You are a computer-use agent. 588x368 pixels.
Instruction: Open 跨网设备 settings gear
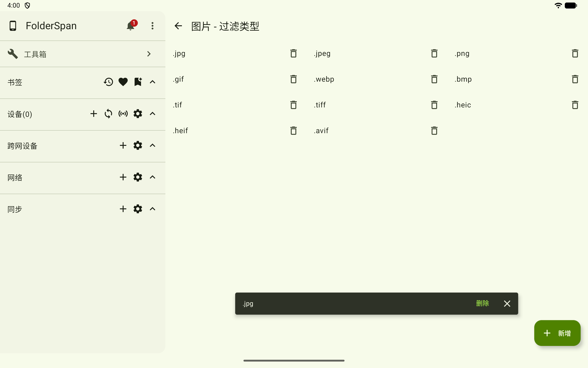(x=138, y=146)
